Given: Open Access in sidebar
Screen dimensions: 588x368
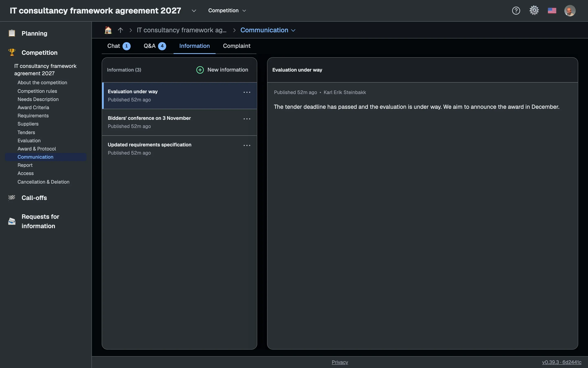Looking at the screenshot, I should point(26,173).
